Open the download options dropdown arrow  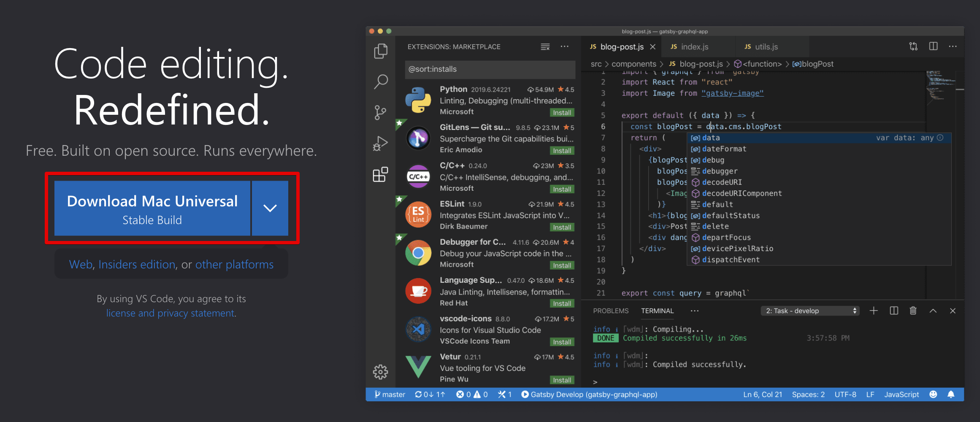(x=270, y=208)
